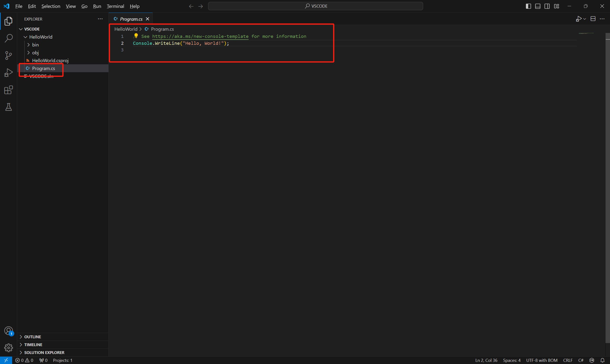The height and width of the screenshot is (364, 610).
Task: Click the code minimap preview
Action: coord(586,33)
